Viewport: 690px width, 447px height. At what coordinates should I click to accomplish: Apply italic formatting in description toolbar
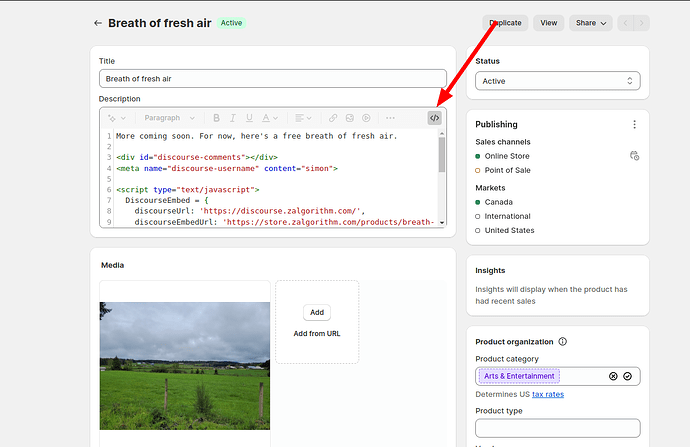tap(233, 118)
